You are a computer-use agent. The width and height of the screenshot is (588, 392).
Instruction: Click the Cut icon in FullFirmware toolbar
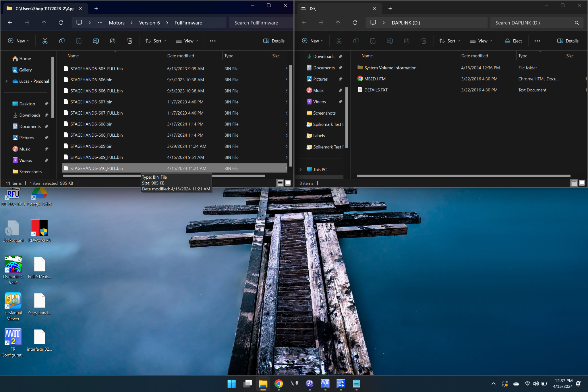point(45,41)
